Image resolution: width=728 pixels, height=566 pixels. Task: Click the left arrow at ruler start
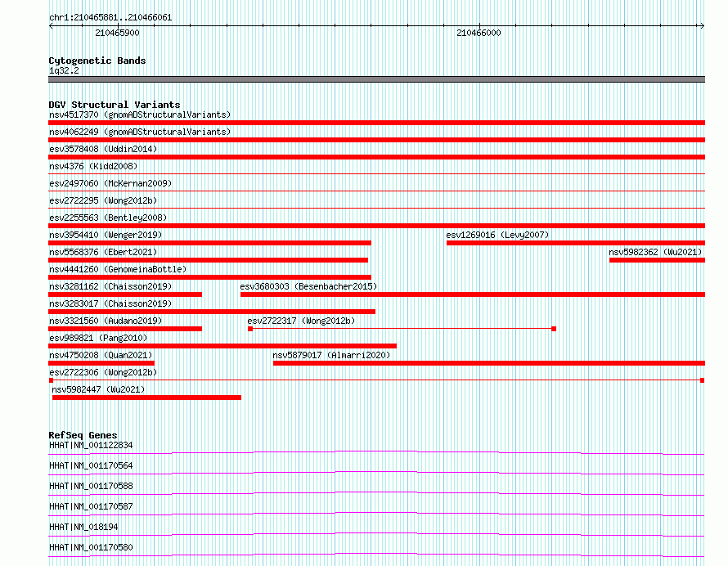tap(51, 26)
